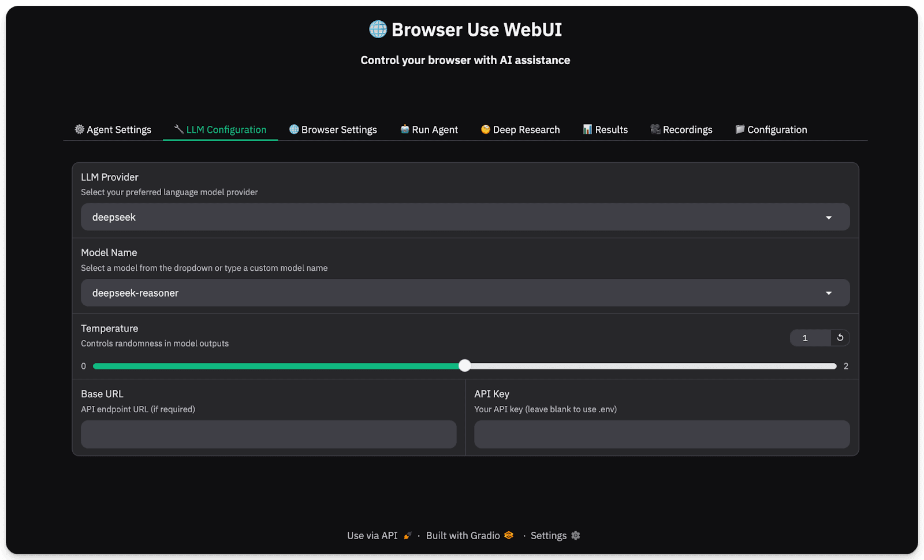Click the gear icon on Agent Settings tab
Viewport: 924px width, 560px height.
pos(79,129)
